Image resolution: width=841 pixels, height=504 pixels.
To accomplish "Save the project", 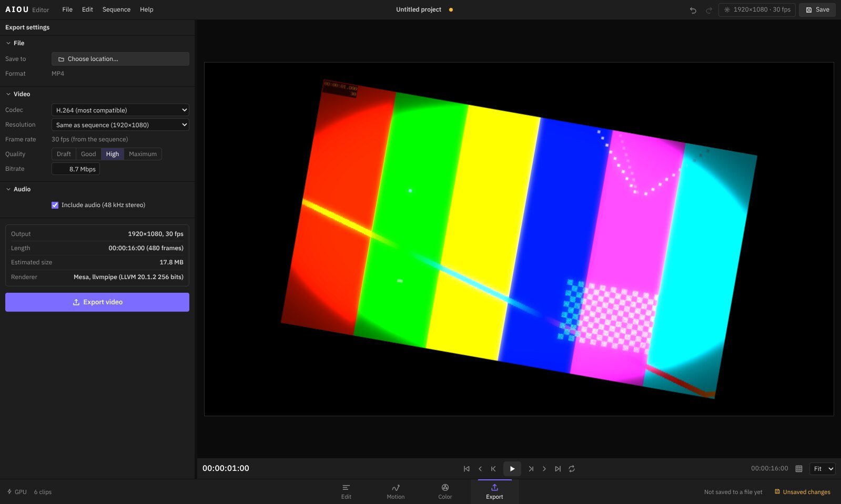I will 817,9.
